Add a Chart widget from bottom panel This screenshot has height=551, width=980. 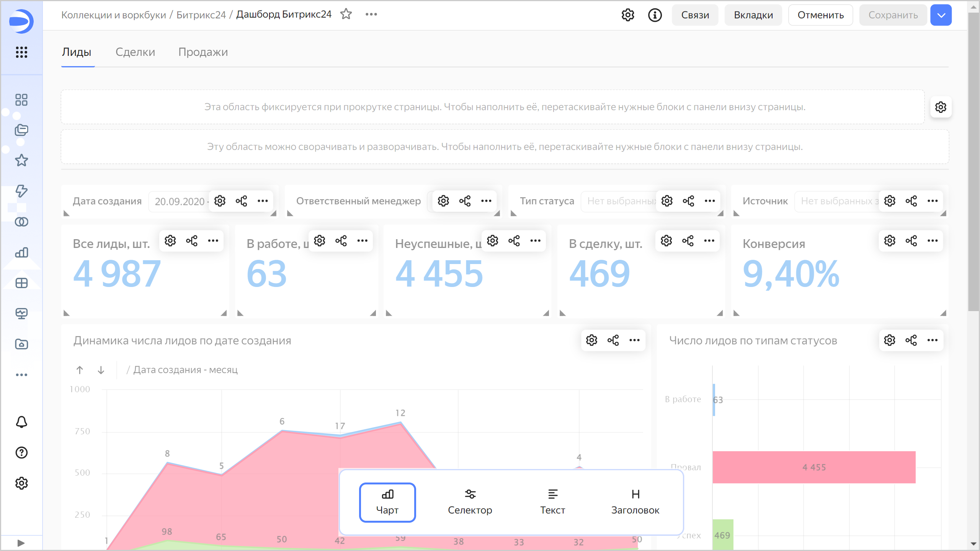coord(387,502)
